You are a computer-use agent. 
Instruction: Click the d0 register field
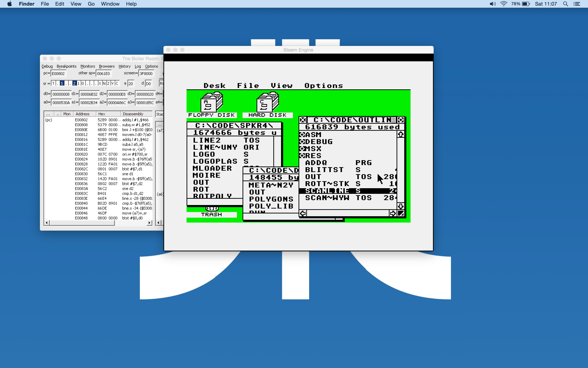[x=61, y=94]
